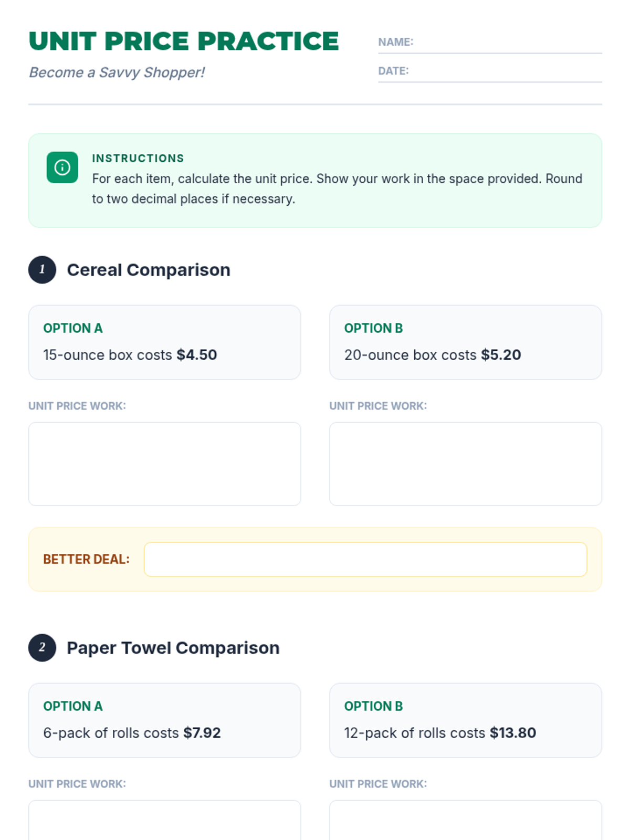Viewport: 630px width, 840px height.
Task: Select the 12-pack of rolls Option B card
Action: pyautogui.click(x=466, y=720)
